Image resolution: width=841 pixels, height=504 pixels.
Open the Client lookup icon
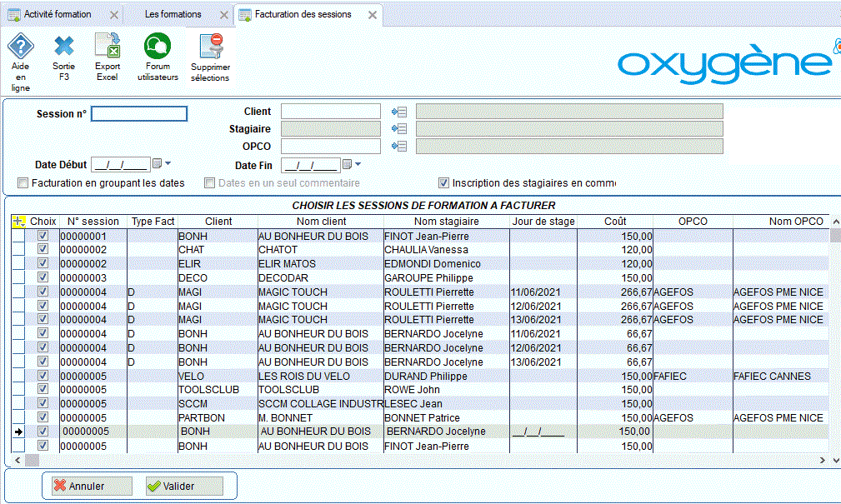tap(398, 112)
